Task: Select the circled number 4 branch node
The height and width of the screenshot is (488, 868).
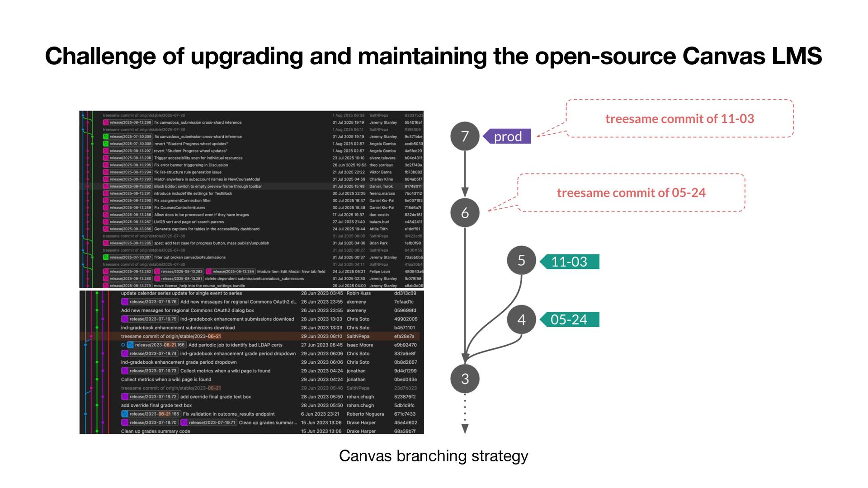Action: point(521,319)
